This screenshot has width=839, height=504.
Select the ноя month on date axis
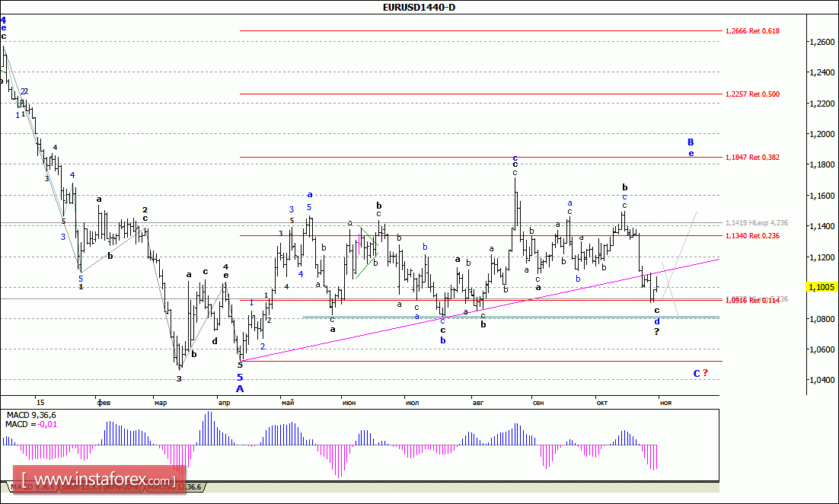[665, 401]
